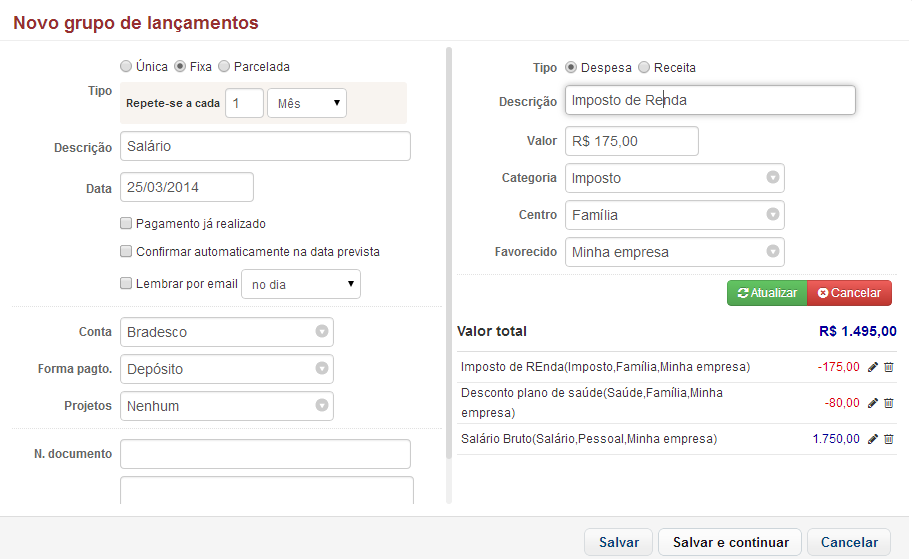Enable Confirmar automaticamente na data prevista

coord(126,252)
